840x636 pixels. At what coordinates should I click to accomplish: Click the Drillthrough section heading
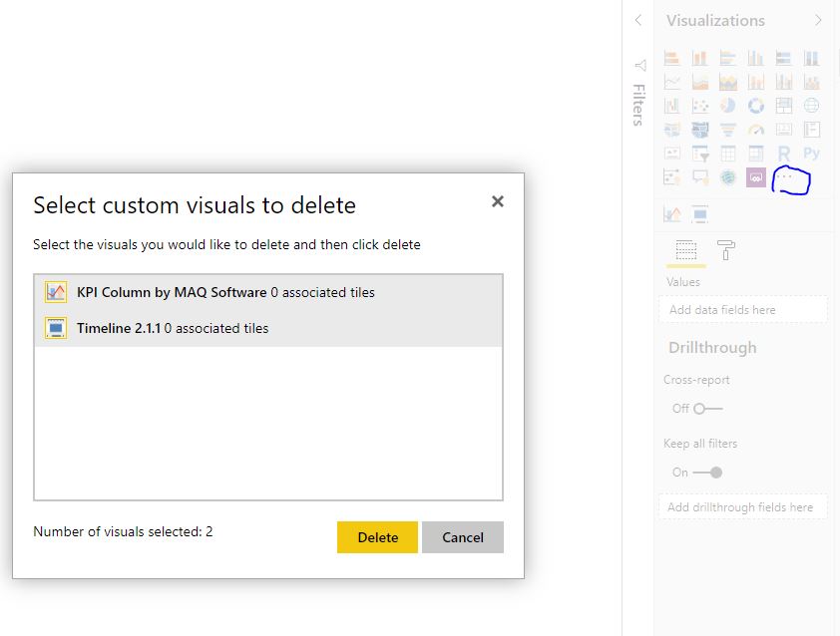[712, 348]
